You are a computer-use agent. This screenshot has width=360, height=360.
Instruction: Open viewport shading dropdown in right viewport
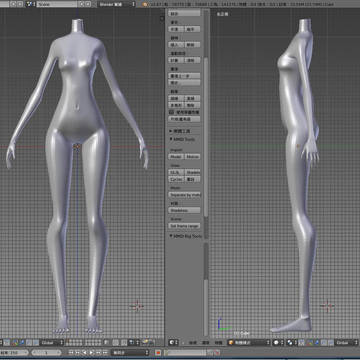[x=278, y=342]
